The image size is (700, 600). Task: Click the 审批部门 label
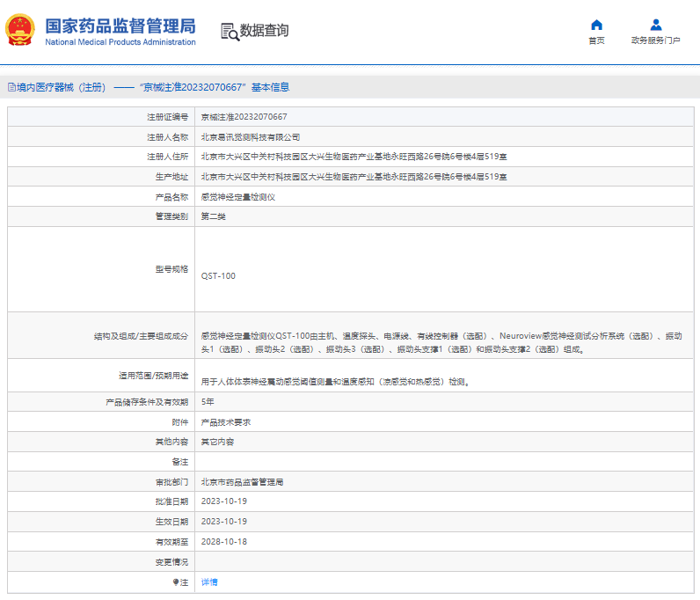pos(171,482)
